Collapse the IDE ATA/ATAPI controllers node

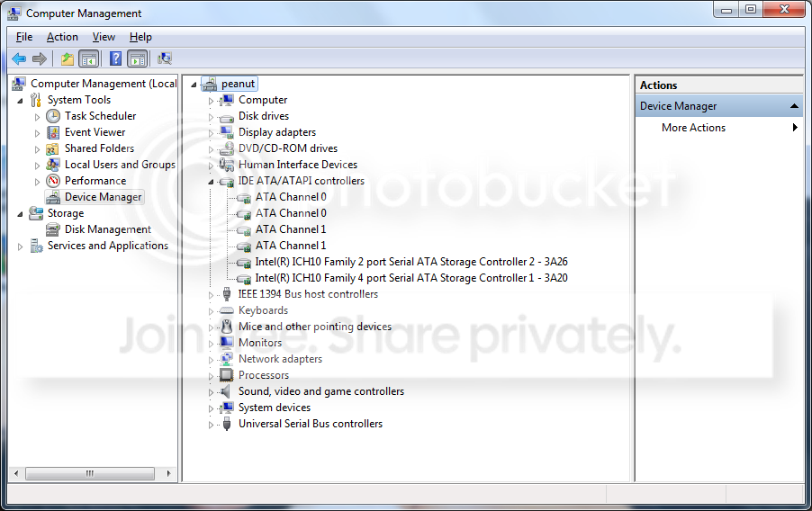click(x=211, y=182)
